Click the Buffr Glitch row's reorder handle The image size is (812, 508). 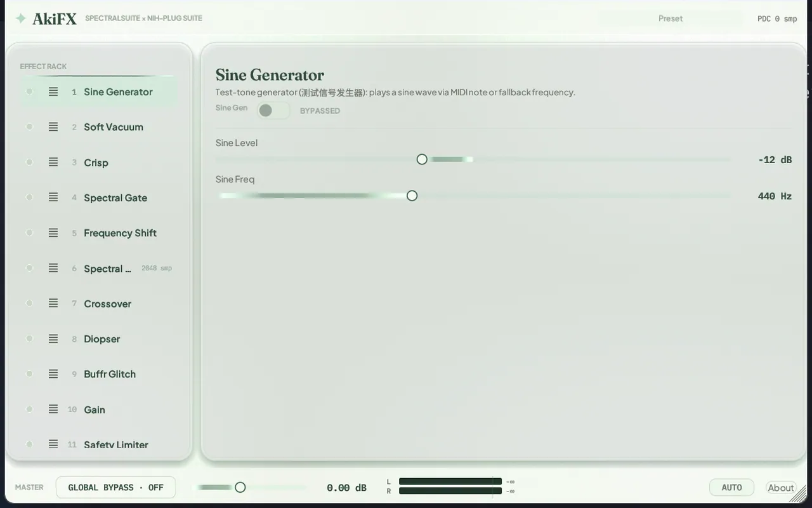[x=53, y=374]
